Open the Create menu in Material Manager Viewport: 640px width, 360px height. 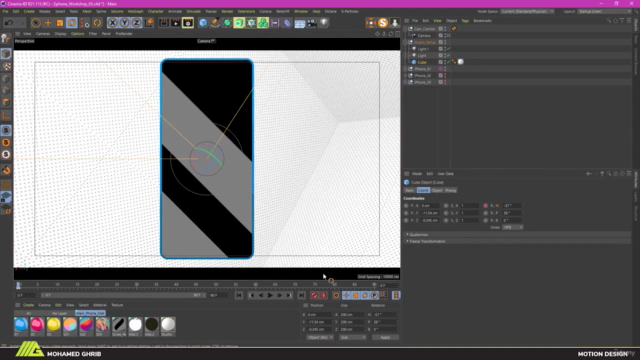click(x=29, y=305)
